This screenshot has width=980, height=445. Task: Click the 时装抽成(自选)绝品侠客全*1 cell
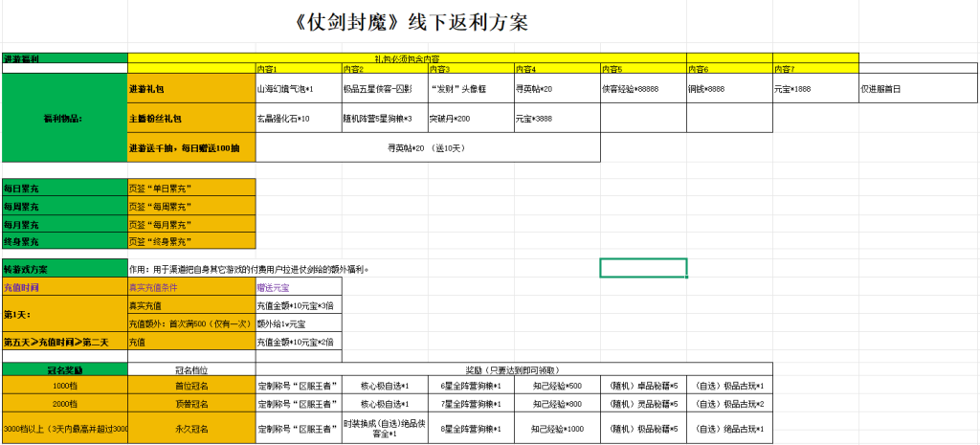385,429
